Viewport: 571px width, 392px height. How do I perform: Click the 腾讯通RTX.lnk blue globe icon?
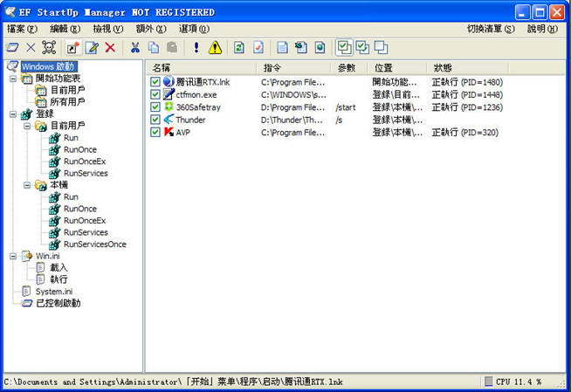tap(169, 81)
